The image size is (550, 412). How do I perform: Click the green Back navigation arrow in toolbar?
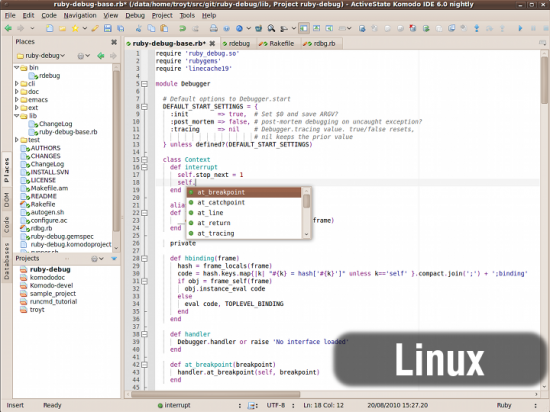coord(8,28)
